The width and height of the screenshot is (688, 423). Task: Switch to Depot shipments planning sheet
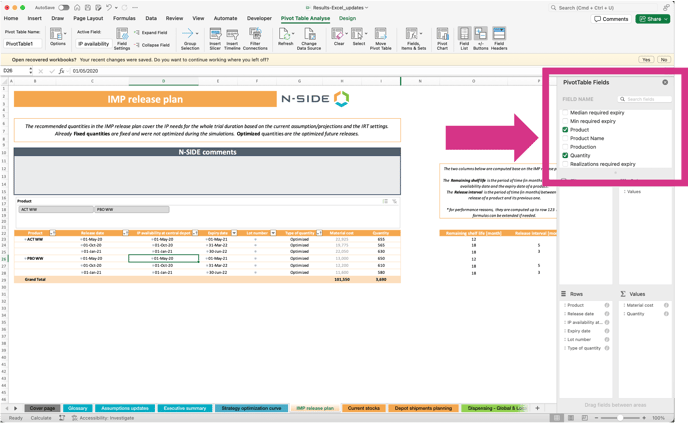(423, 408)
